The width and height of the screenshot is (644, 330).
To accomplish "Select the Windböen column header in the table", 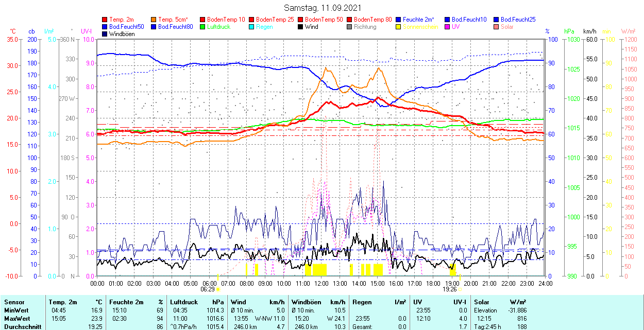I will [307, 302].
